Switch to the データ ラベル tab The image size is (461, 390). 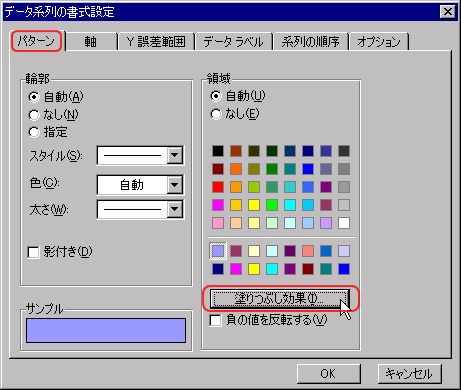(234, 42)
